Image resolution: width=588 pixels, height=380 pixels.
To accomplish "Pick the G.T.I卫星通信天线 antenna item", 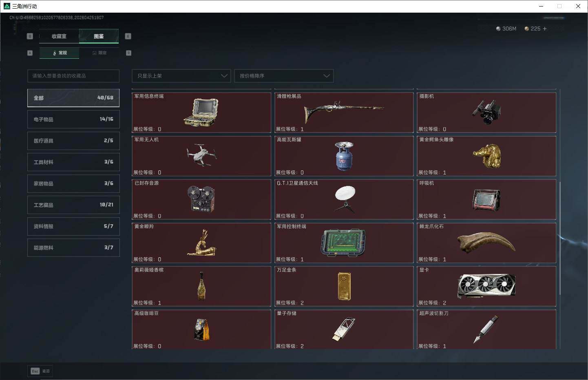I will (344, 199).
